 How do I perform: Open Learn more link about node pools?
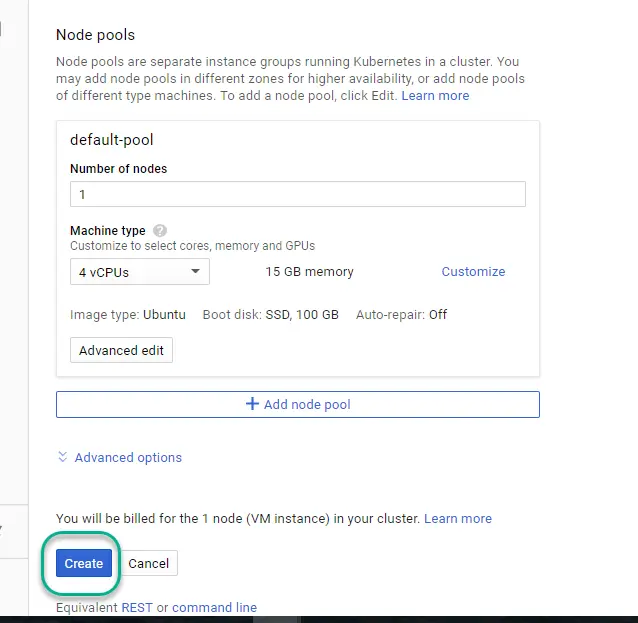435,96
